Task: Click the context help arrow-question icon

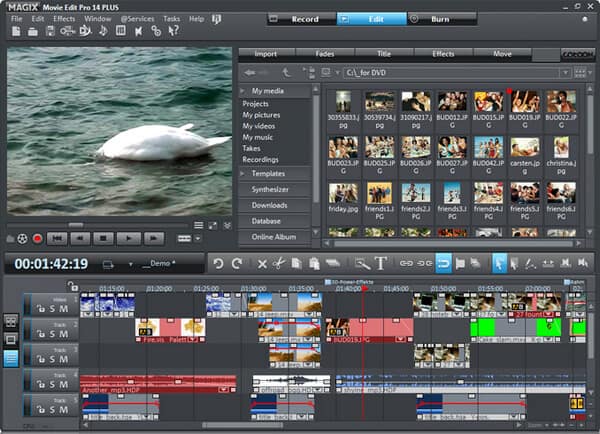Action: click(x=173, y=31)
